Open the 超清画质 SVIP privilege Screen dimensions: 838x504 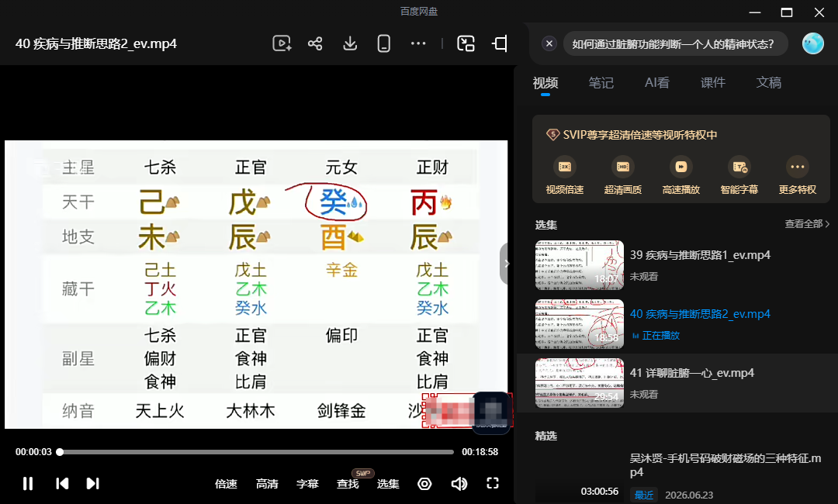(x=623, y=176)
